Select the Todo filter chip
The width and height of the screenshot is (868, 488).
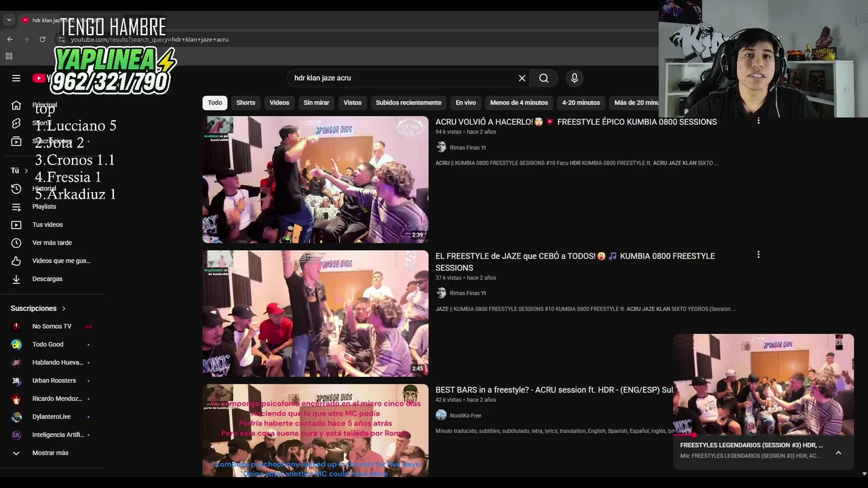(x=215, y=102)
